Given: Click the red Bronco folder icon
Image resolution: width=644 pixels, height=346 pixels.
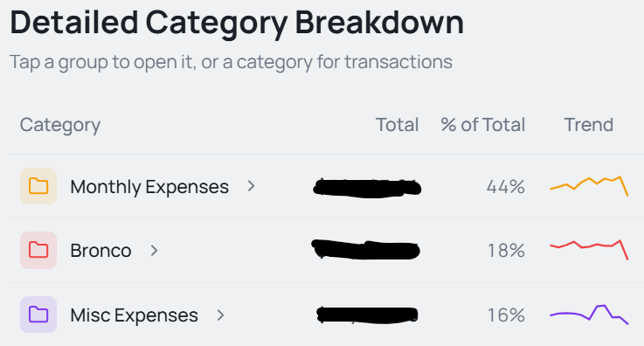Looking at the screenshot, I should coord(38,250).
